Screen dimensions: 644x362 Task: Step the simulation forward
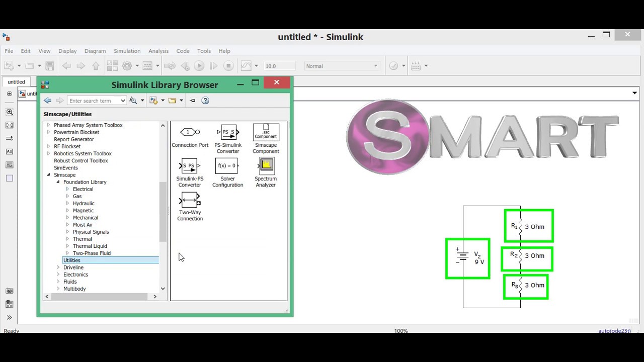coord(213,66)
